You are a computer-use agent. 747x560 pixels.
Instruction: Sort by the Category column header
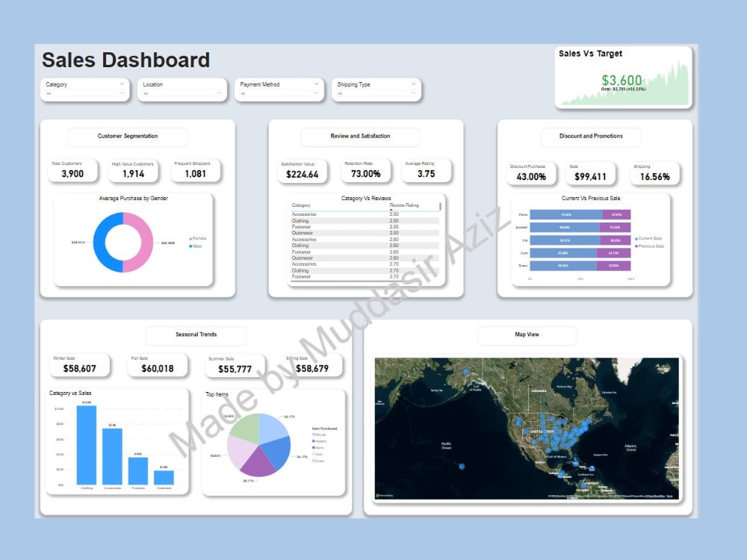301,205
